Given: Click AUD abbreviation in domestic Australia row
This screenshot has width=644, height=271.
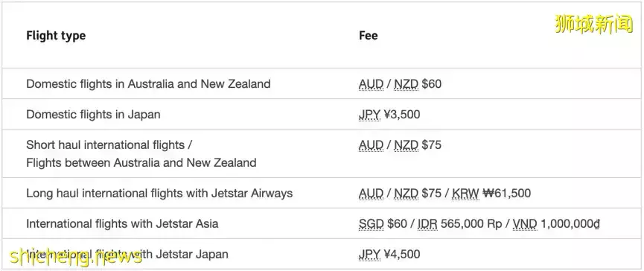Looking at the screenshot, I should (x=371, y=84).
